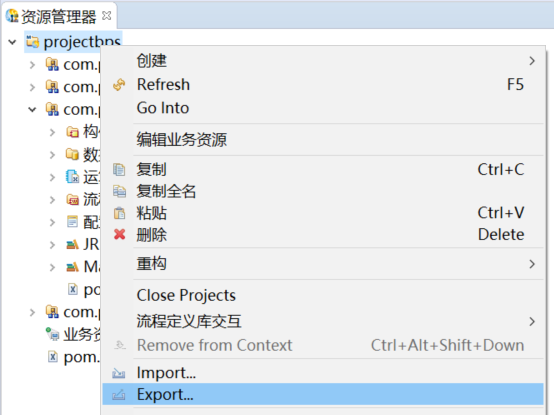Expand the first com. package node

(x=32, y=65)
